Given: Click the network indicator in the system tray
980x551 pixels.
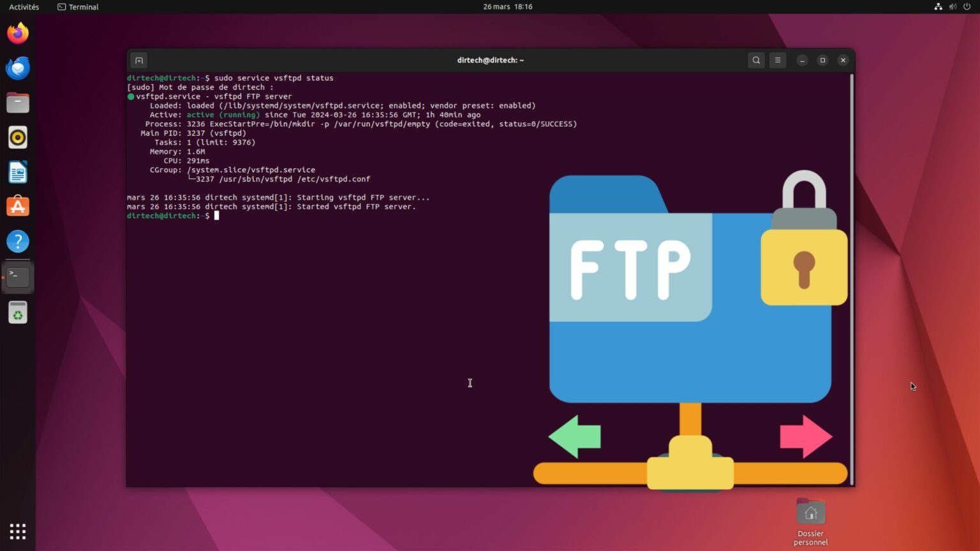Looking at the screenshot, I should click(x=938, y=6).
